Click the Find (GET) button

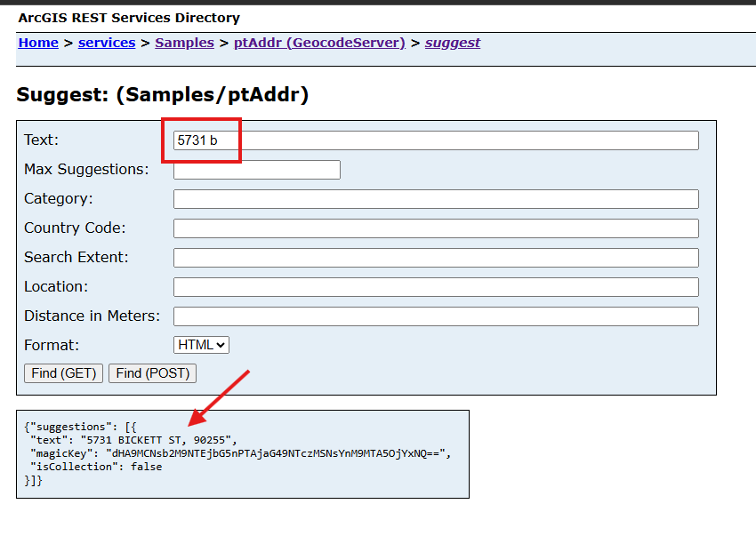coord(64,373)
